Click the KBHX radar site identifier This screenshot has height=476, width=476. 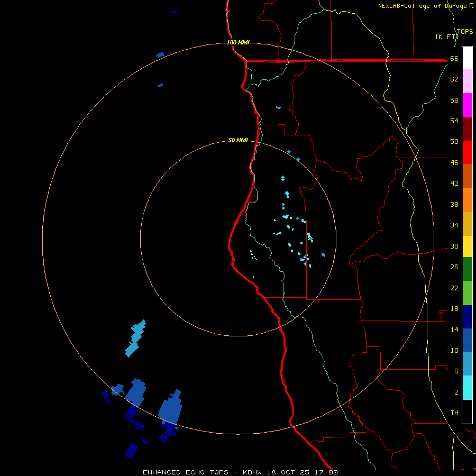tap(253, 472)
